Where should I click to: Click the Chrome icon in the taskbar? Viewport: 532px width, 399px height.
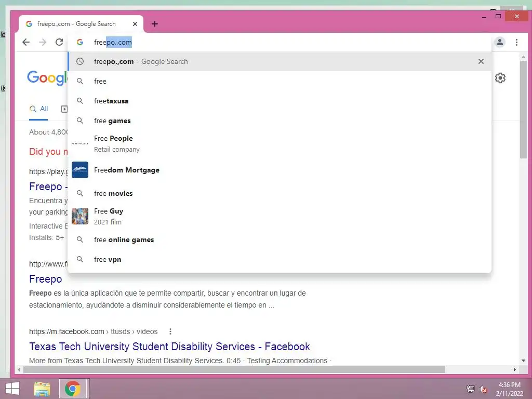(73, 389)
